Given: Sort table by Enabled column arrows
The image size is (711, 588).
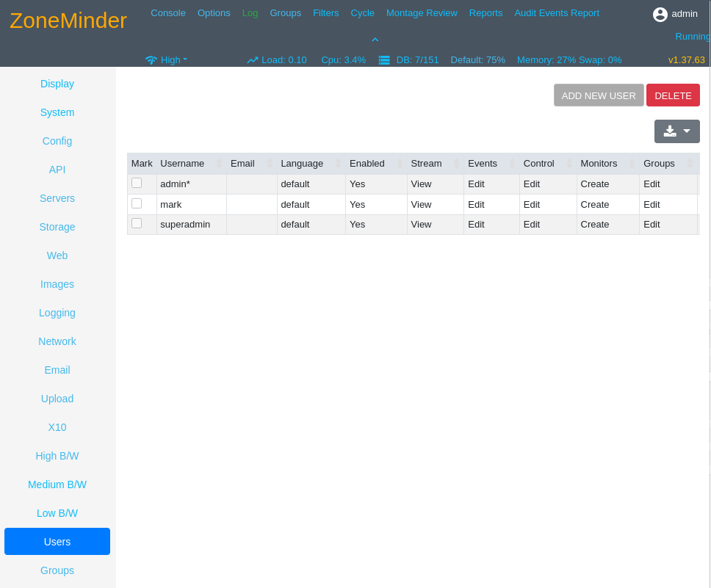Looking at the screenshot, I should [x=400, y=164].
